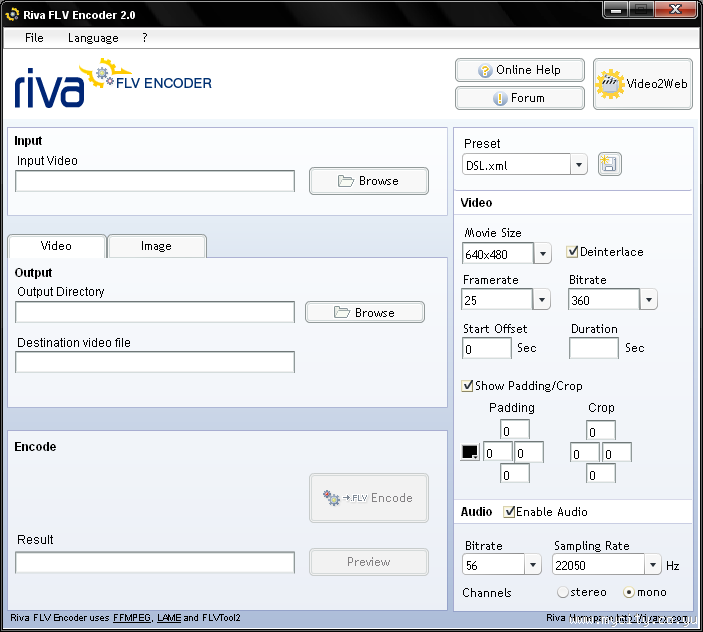Open the ? help menu
Image resolution: width=703 pixels, height=632 pixels.
[x=144, y=38]
